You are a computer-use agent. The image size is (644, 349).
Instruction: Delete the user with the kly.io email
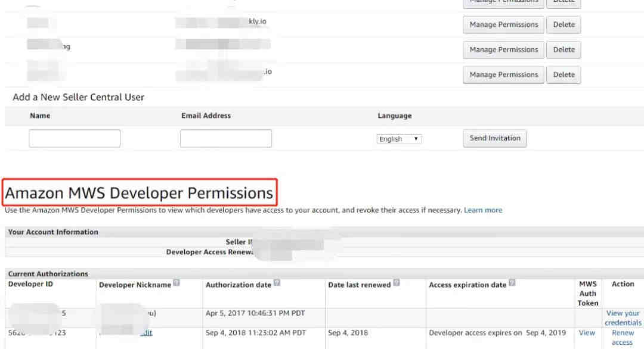pos(563,24)
